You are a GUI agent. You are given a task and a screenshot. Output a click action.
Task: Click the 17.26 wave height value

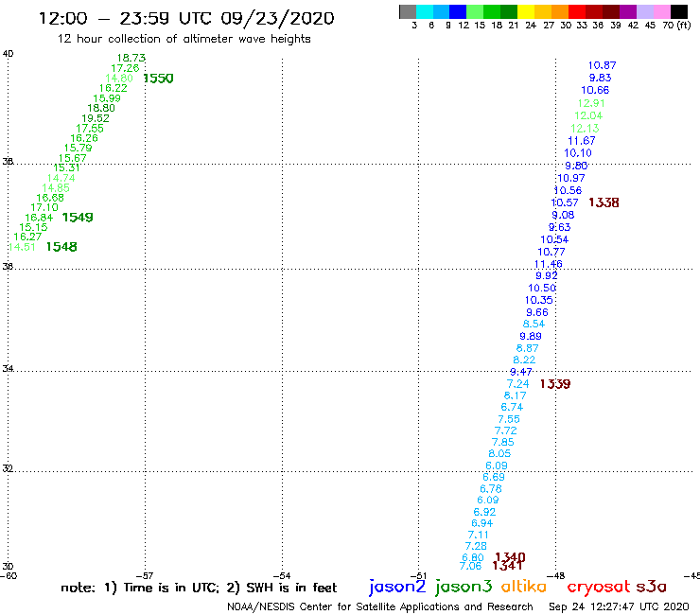(125, 68)
